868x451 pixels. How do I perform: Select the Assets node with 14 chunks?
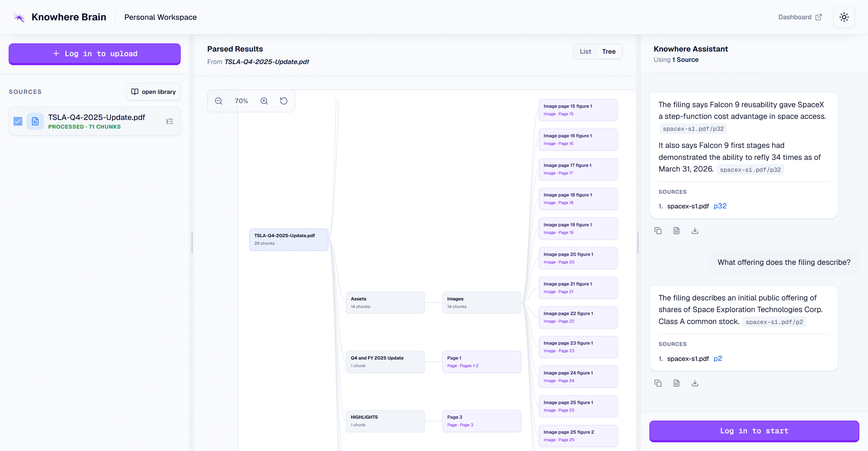click(x=385, y=302)
